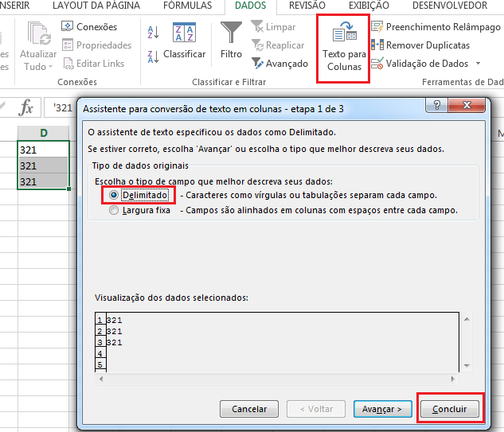Select the Largura fixa radio button

(114, 210)
